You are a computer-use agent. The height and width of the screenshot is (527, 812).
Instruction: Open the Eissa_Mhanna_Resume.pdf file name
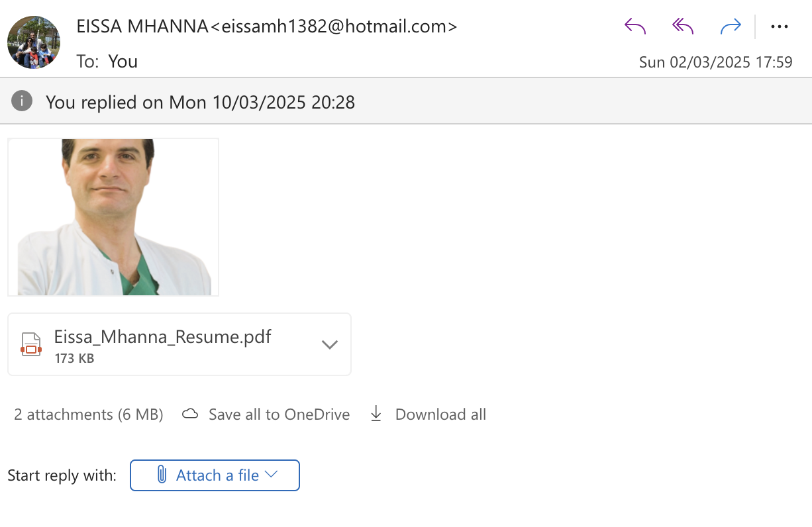point(162,336)
